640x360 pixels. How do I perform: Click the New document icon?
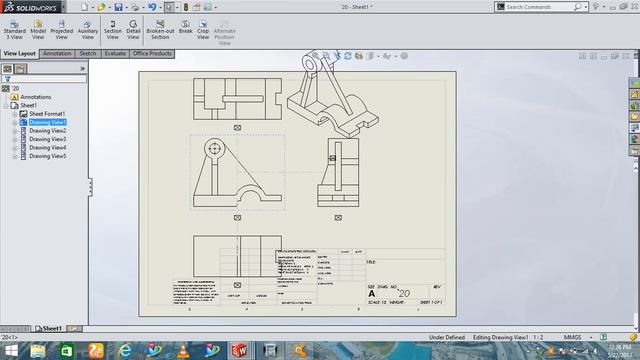84,7
